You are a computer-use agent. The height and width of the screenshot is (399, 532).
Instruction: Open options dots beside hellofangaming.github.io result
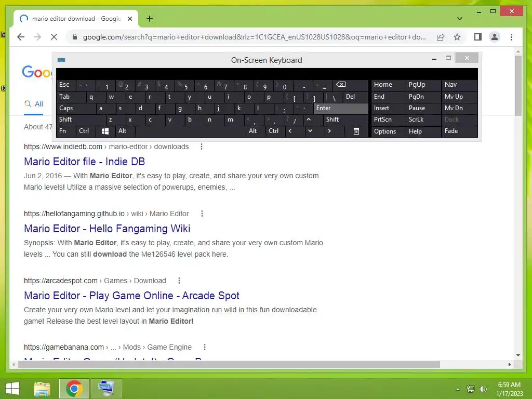(x=202, y=214)
